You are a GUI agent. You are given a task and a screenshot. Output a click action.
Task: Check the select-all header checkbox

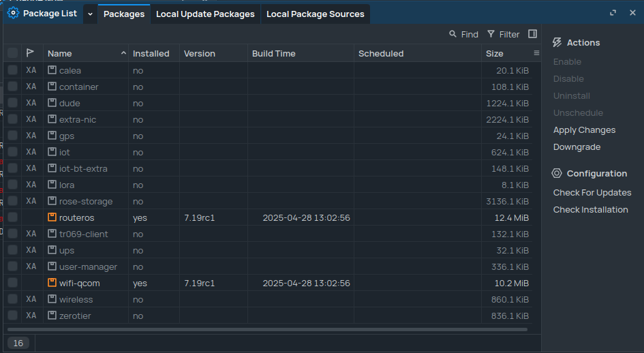coord(12,53)
